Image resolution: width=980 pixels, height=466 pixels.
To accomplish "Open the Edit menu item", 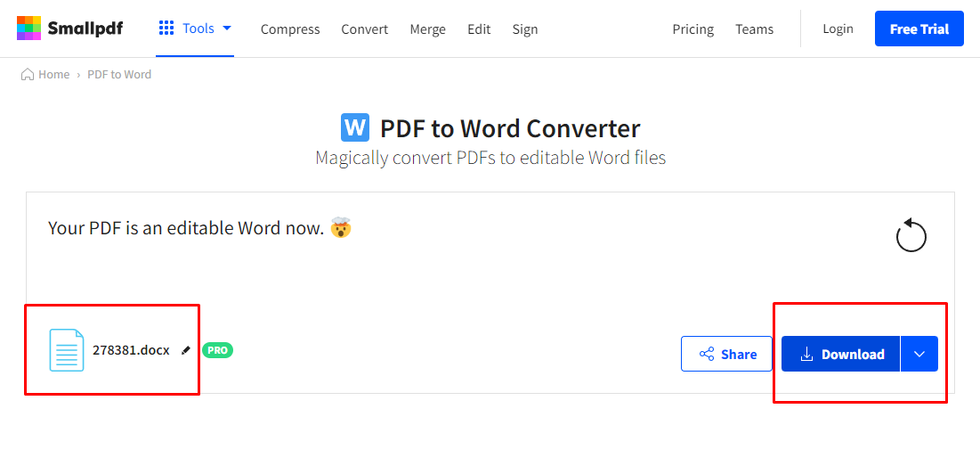I will point(479,29).
